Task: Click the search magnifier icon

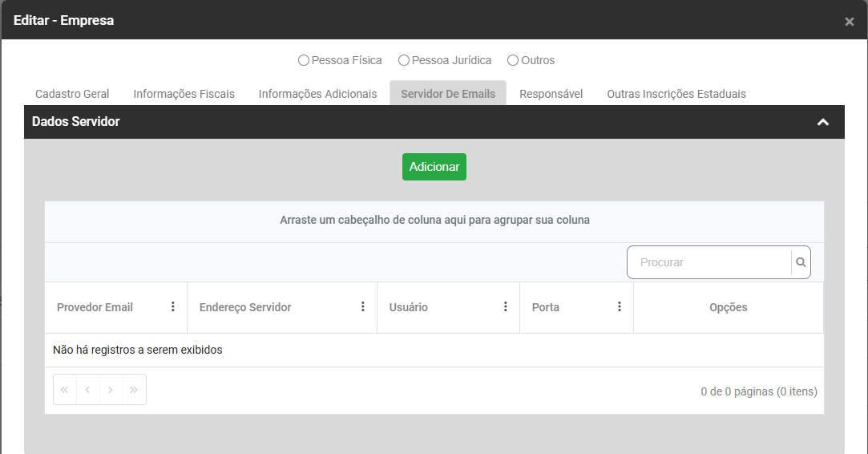Action: point(801,262)
